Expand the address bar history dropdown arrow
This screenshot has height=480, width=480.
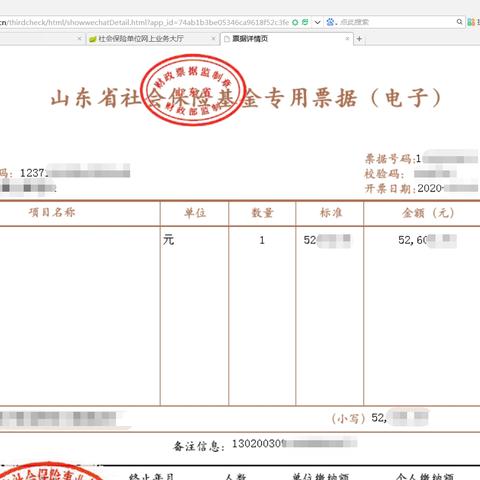(317, 22)
